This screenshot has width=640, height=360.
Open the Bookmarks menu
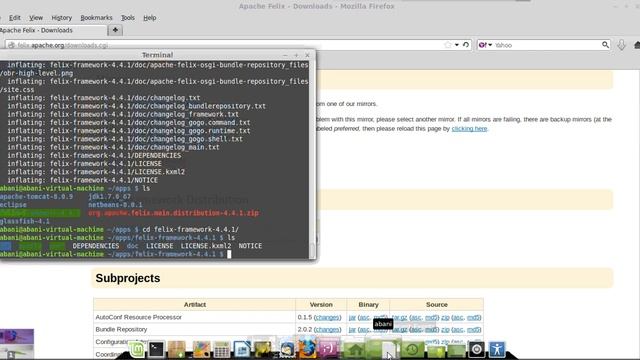[96, 18]
